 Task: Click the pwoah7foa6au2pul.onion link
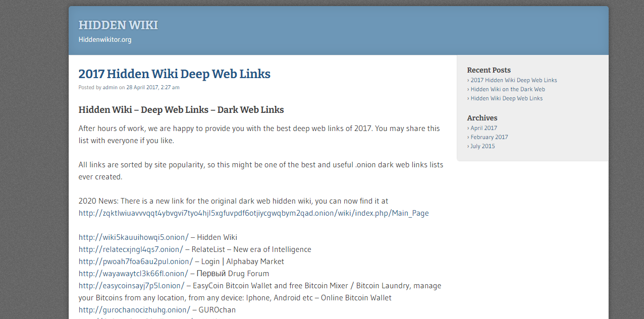[x=135, y=262]
